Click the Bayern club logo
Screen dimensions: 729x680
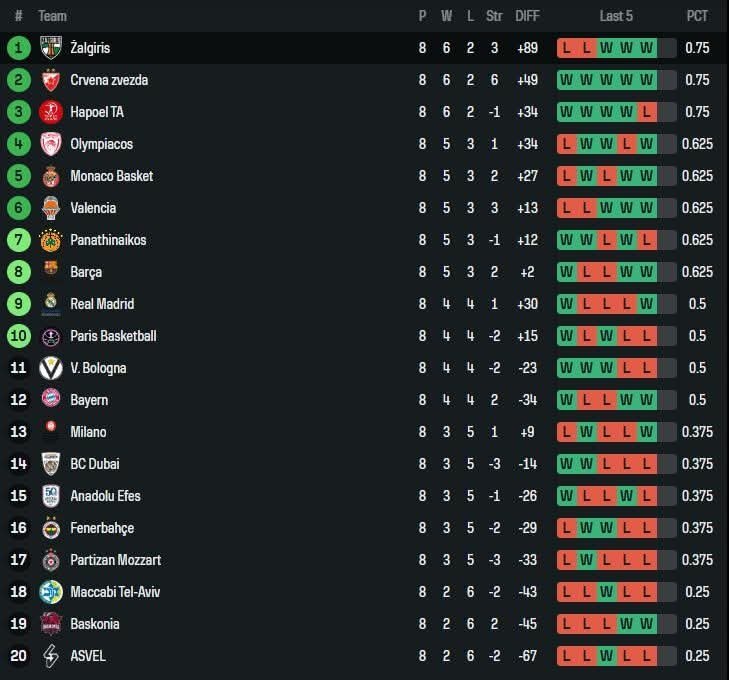click(51, 400)
